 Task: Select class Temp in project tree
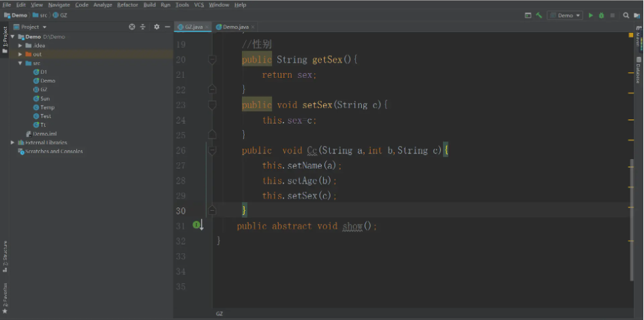[44, 107]
